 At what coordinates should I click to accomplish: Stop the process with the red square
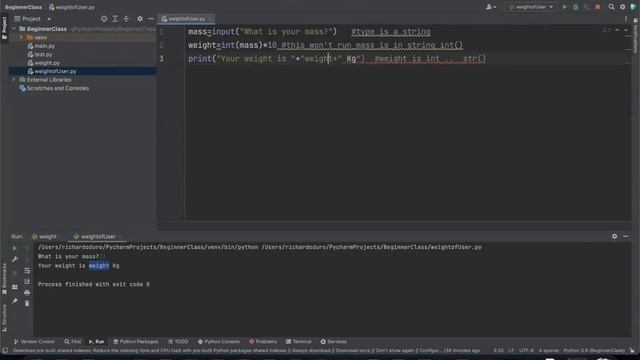(x=598, y=7)
